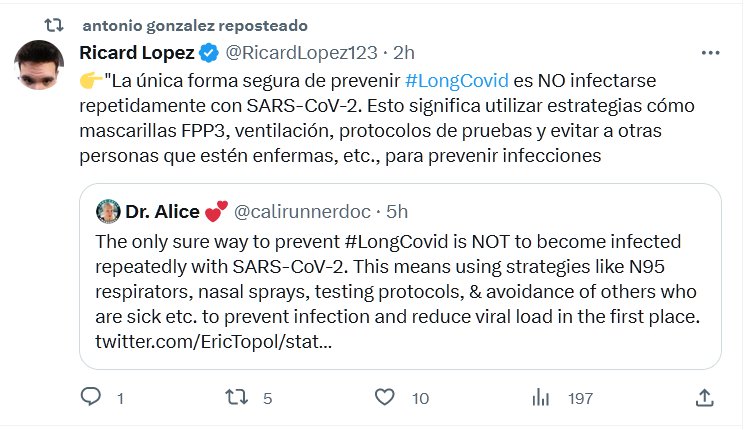Repost this tweet via retweet icon
The width and height of the screenshot is (746, 430).
[x=236, y=397]
